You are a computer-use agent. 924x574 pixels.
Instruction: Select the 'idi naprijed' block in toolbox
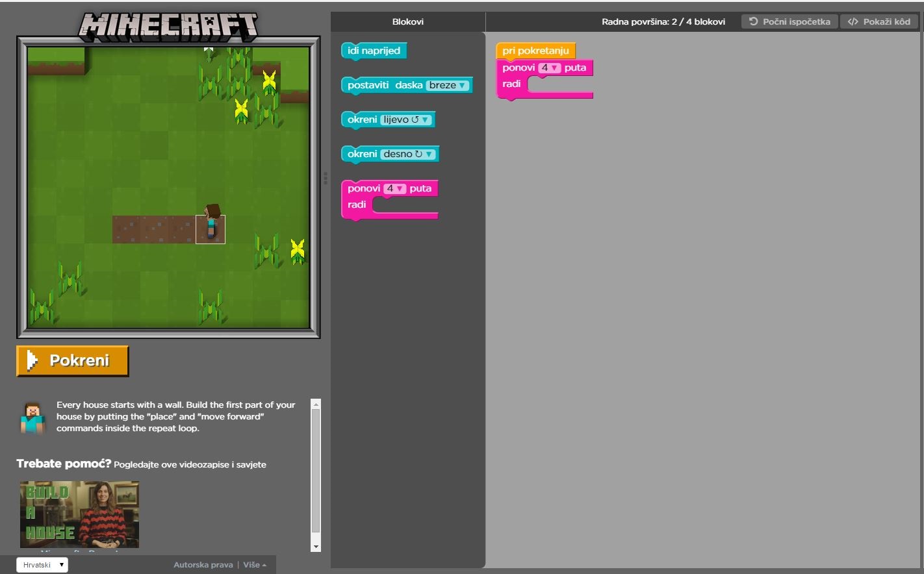374,51
